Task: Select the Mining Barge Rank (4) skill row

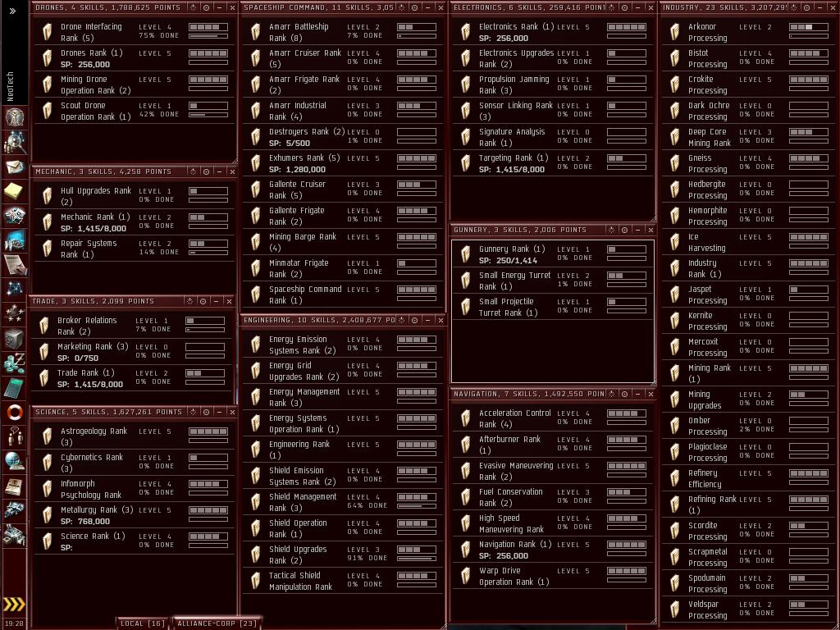Action: tap(344, 242)
